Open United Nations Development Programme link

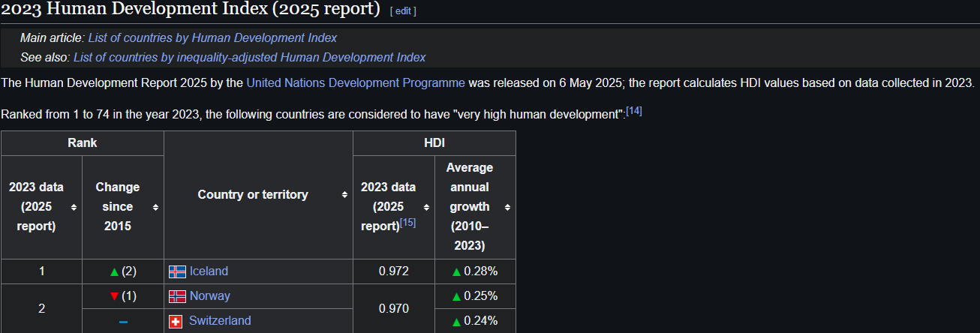tap(356, 82)
